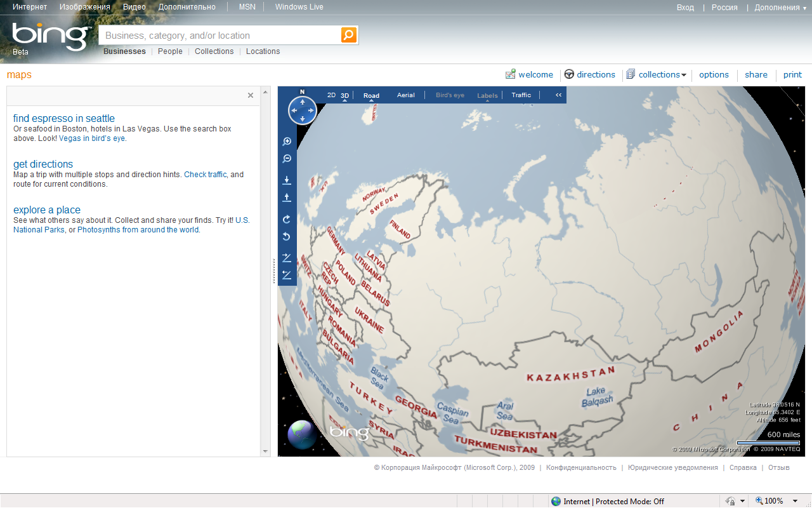Toggle the Traffic overlay on the map
The image size is (812, 508).
point(521,95)
